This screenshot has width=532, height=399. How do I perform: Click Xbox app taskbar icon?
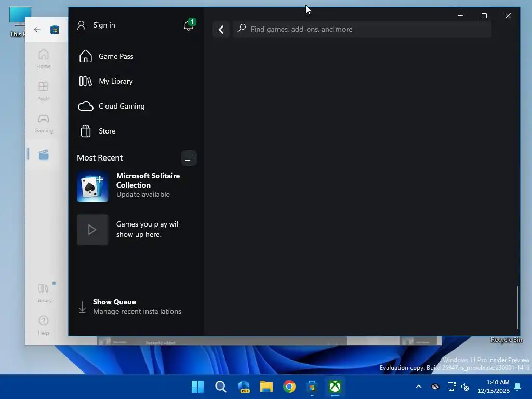pos(335,387)
